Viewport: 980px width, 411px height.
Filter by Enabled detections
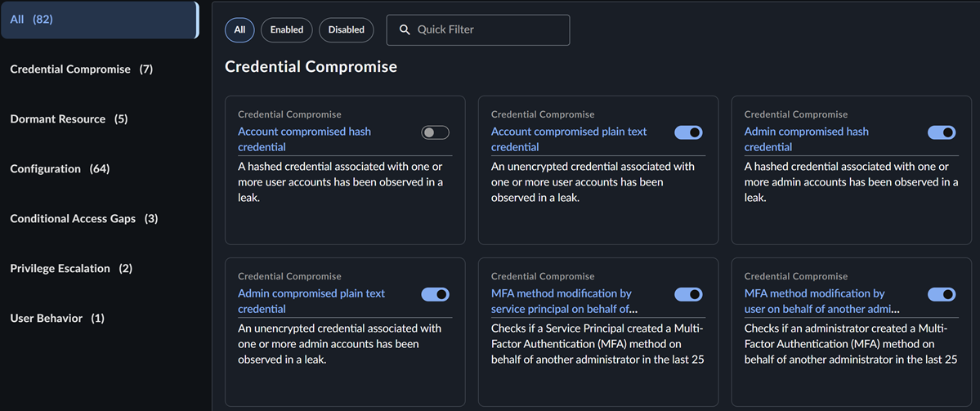[287, 30]
